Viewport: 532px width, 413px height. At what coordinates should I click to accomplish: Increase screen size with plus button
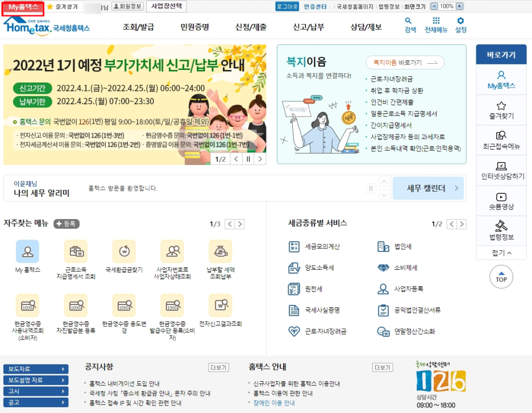pos(459,6)
